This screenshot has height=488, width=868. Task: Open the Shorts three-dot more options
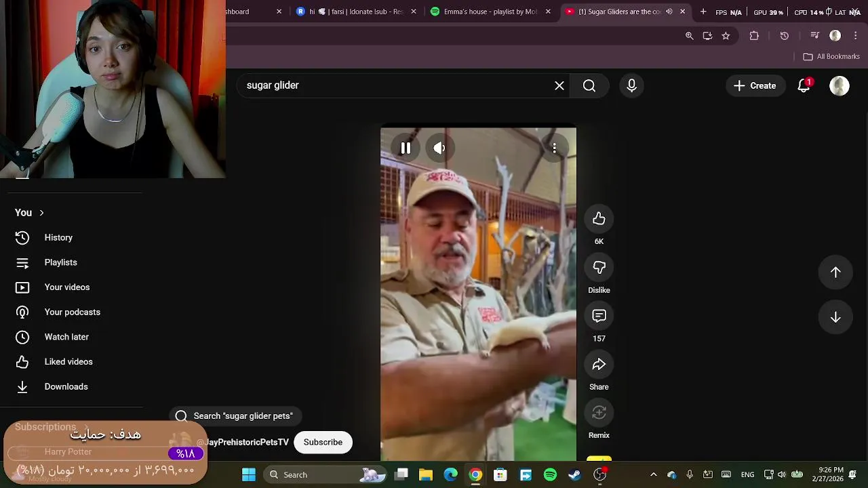tap(554, 148)
